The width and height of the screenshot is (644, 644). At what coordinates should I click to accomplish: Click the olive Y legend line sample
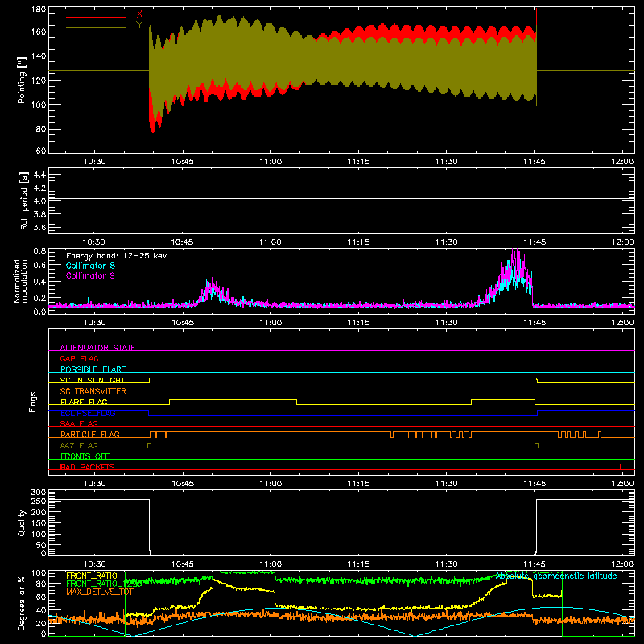pos(96,28)
